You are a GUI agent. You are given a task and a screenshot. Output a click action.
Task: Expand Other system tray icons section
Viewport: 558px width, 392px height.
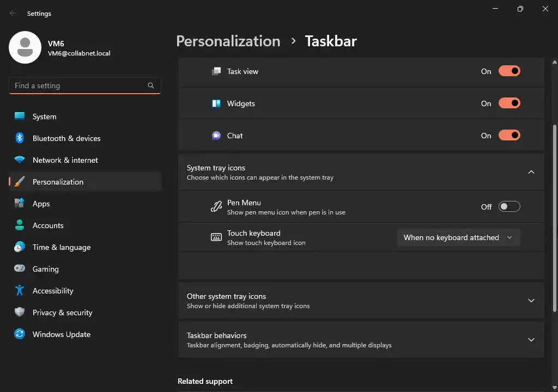[531, 301]
